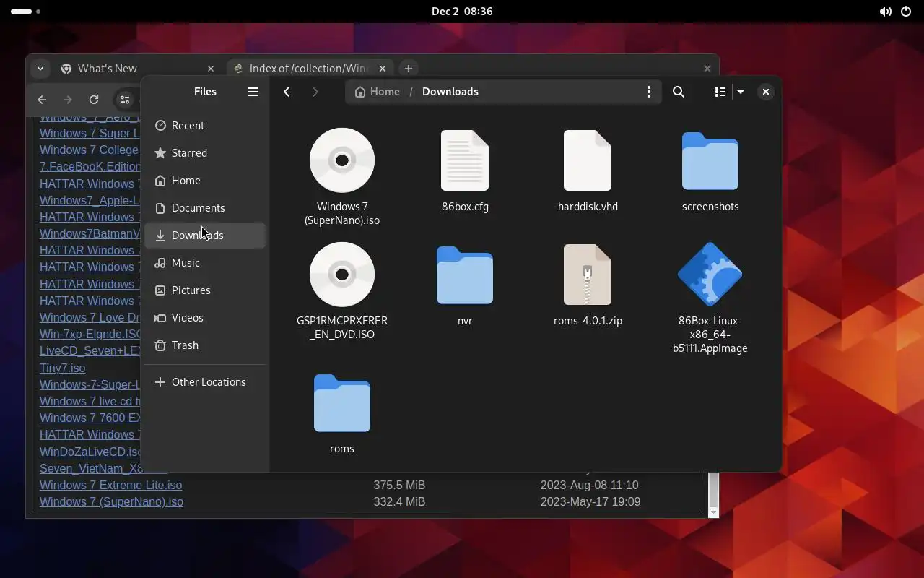Viewport: 924px width, 578px height.
Task: Open the path bar three-dot menu
Action: click(x=649, y=92)
